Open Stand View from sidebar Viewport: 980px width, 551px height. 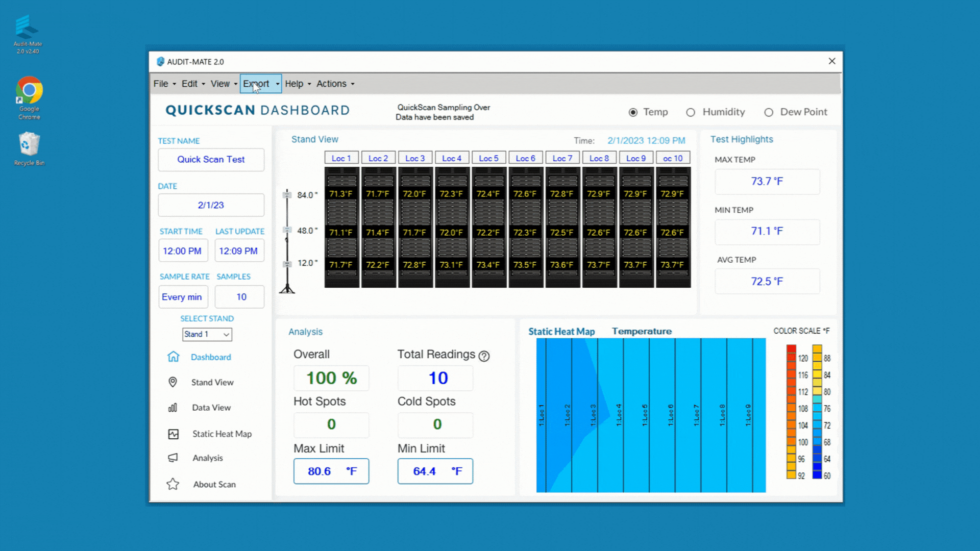pos(212,382)
